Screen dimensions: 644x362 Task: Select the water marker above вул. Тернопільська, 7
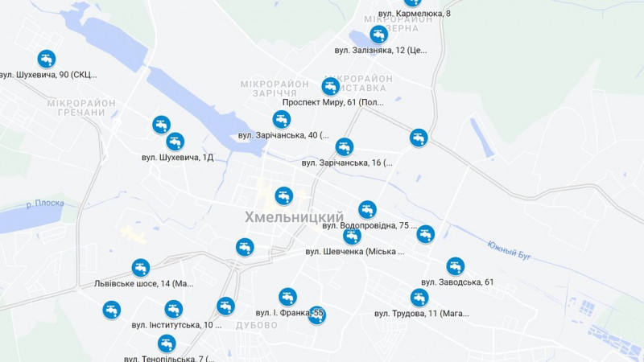(167, 343)
